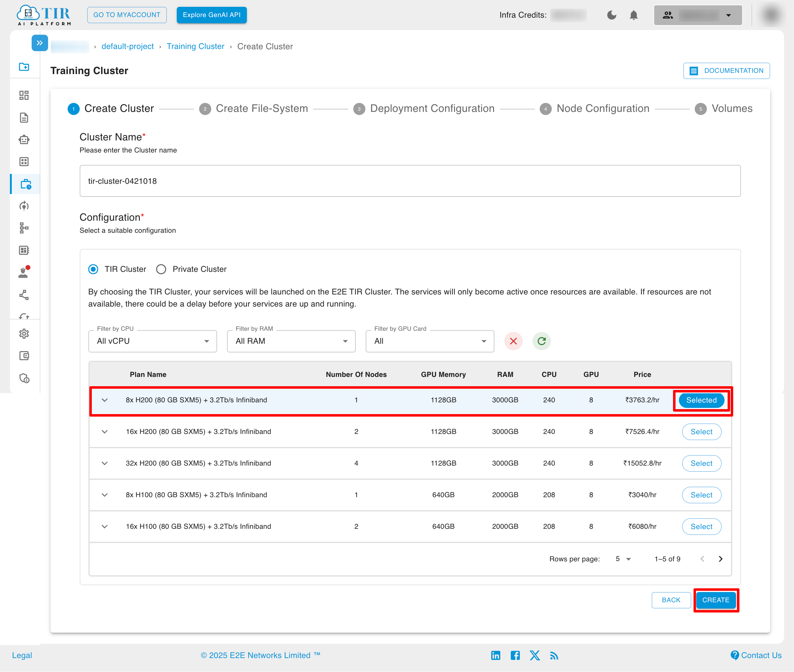Click Explore GenAI API button
This screenshot has width=794, height=672.
pos(212,15)
